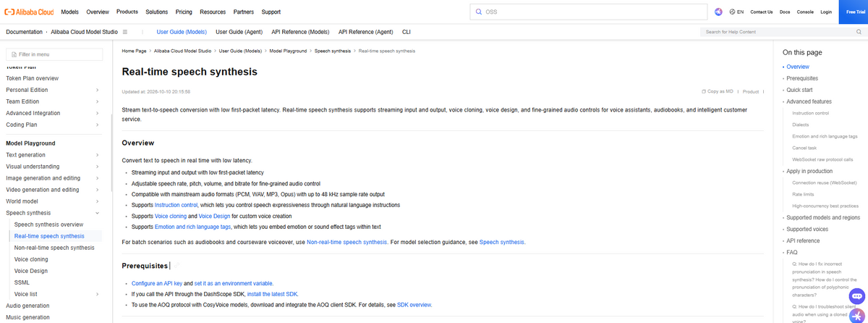868x323 pixels.
Task: Expand the Advanced Integration section
Action: (x=97, y=113)
